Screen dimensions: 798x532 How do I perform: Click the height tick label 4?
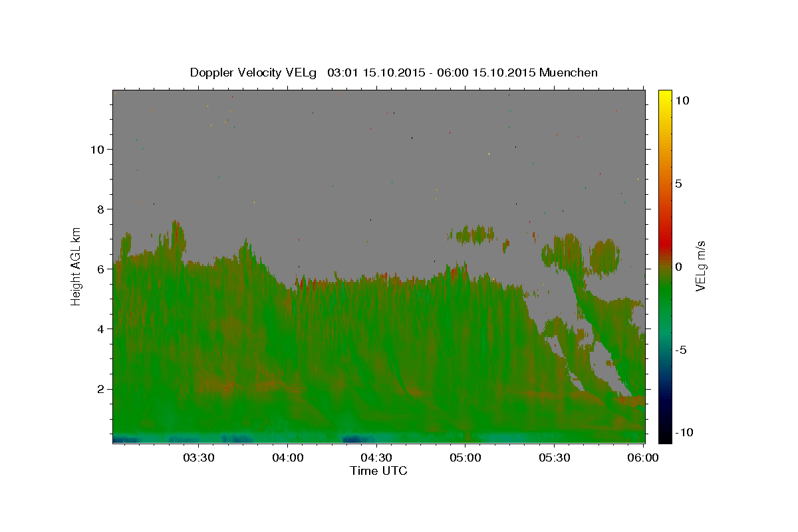(x=100, y=329)
